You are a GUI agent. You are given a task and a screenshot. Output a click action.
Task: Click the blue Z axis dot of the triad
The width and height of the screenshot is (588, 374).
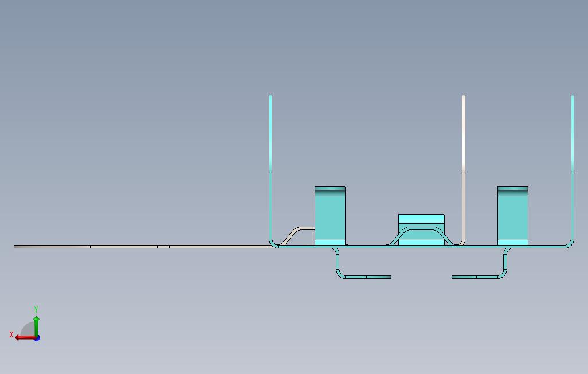click(37, 338)
